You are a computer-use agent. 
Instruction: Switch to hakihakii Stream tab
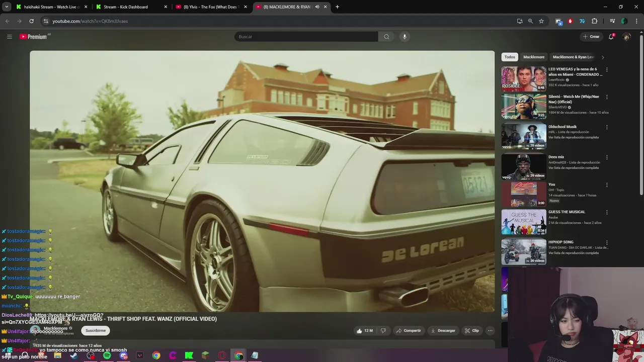52,7
